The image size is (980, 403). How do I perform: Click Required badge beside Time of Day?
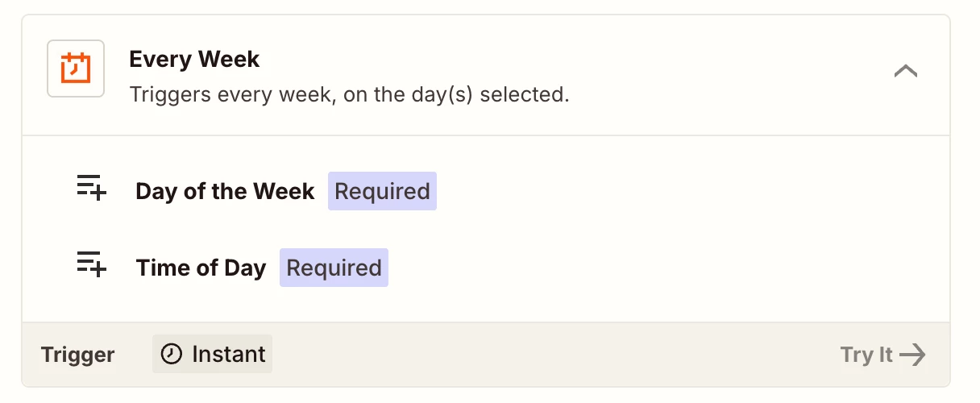[x=334, y=268]
